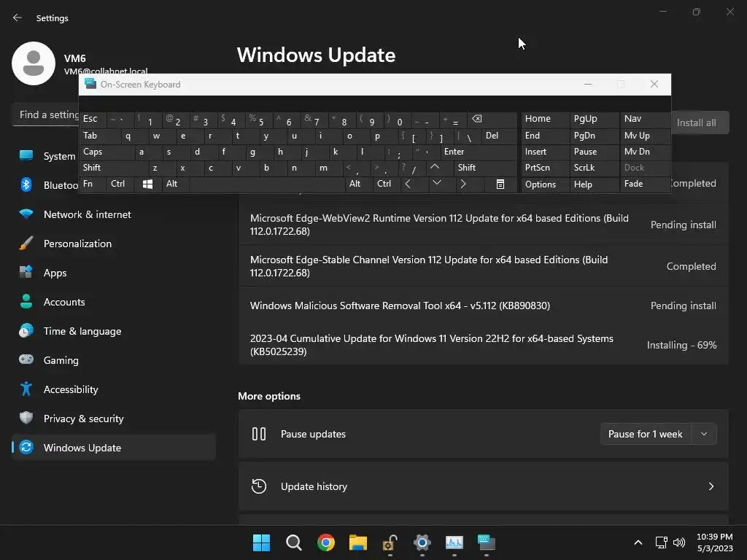Screen dimensions: 747x560
Task: Launch Google Chrome from the taskbar
Action: (x=326, y=542)
